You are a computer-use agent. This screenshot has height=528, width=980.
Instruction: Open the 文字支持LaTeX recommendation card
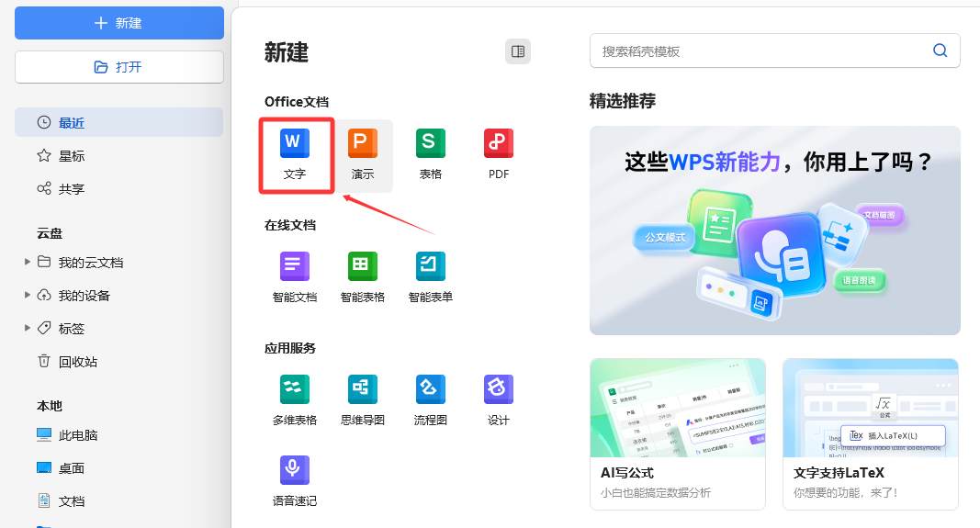(x=871, y=434)
